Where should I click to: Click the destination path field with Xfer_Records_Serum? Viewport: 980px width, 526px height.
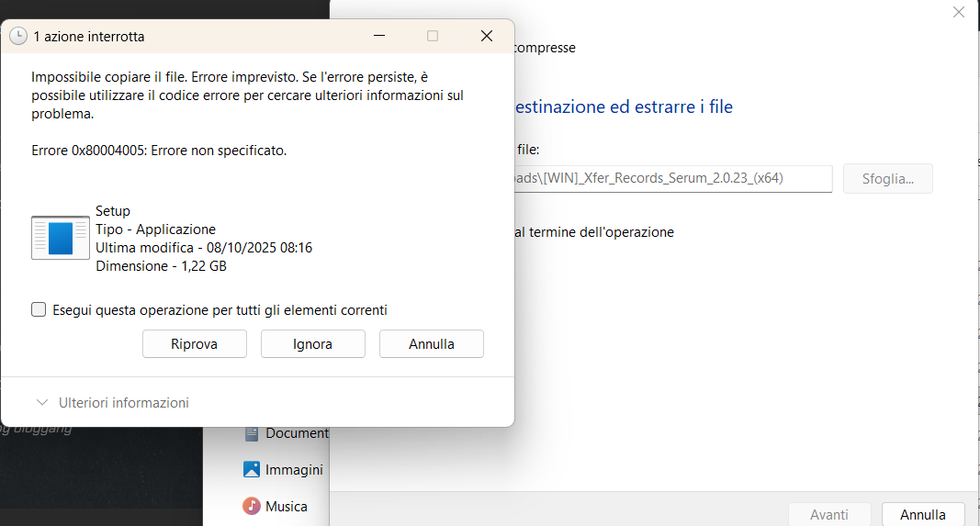[x=672, y=178]
